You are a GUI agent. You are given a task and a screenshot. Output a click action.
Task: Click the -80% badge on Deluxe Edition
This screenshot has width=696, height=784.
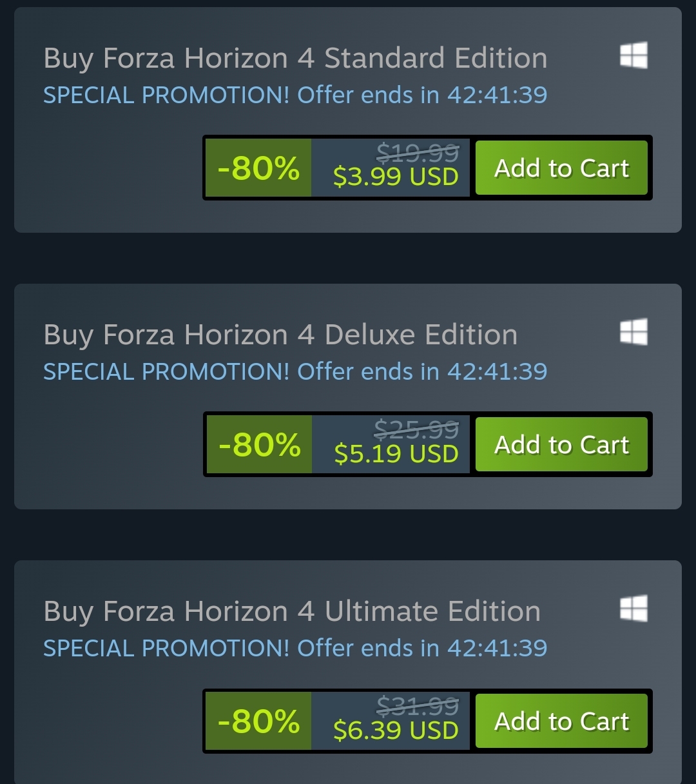point(259,445)
